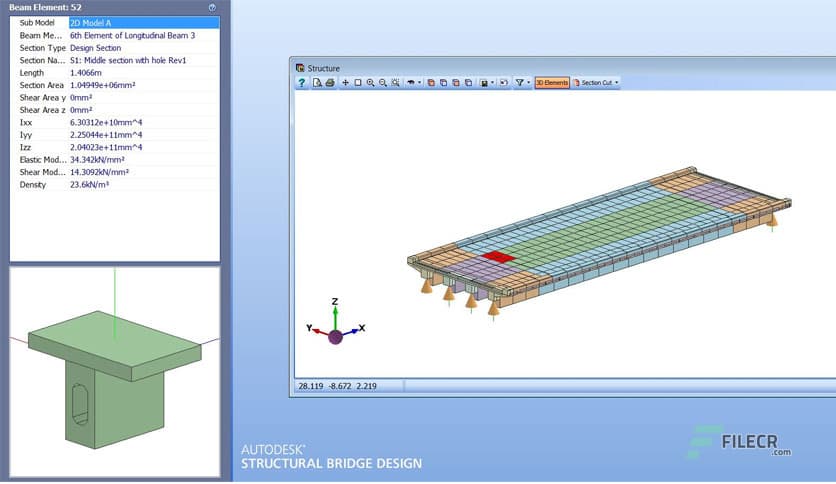This screenshot has width=836, height=484.
Task: Click the Section Cut button
Action: [592, 83]
